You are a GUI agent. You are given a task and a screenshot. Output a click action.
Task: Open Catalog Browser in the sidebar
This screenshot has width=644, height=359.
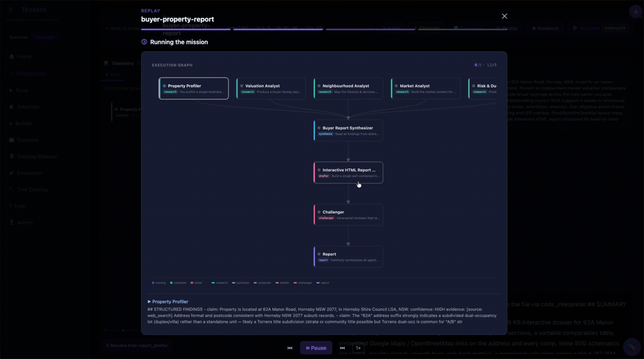pos(37,156)
